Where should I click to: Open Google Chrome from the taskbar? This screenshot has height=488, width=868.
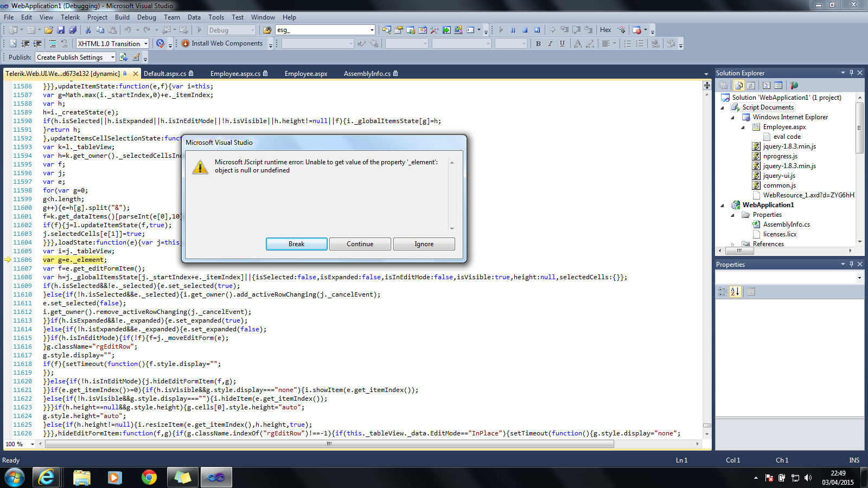149,477
